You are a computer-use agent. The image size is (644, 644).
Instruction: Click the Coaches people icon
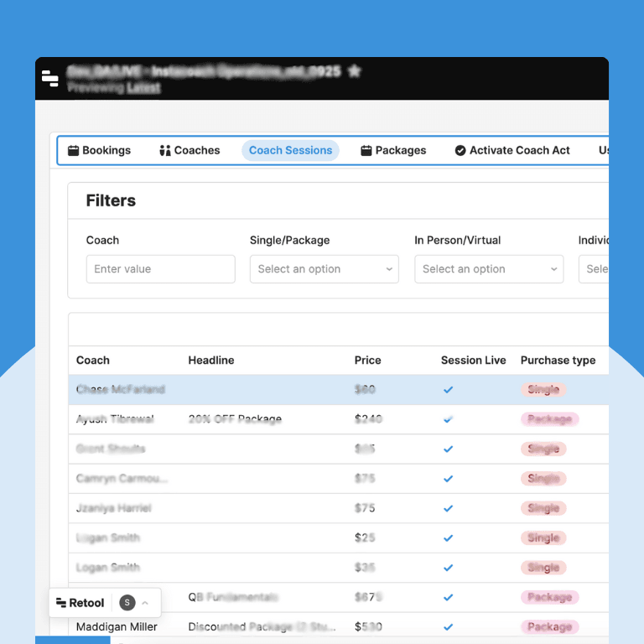[165, 150]
